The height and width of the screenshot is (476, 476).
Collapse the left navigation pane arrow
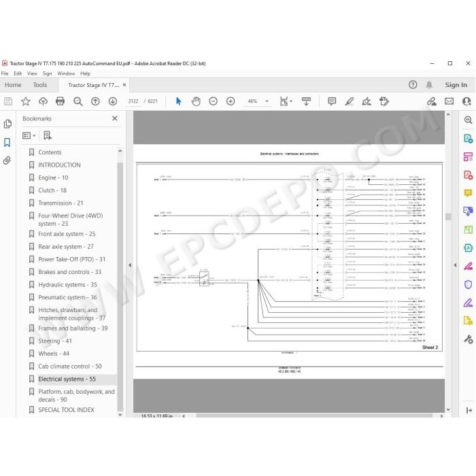130,265
